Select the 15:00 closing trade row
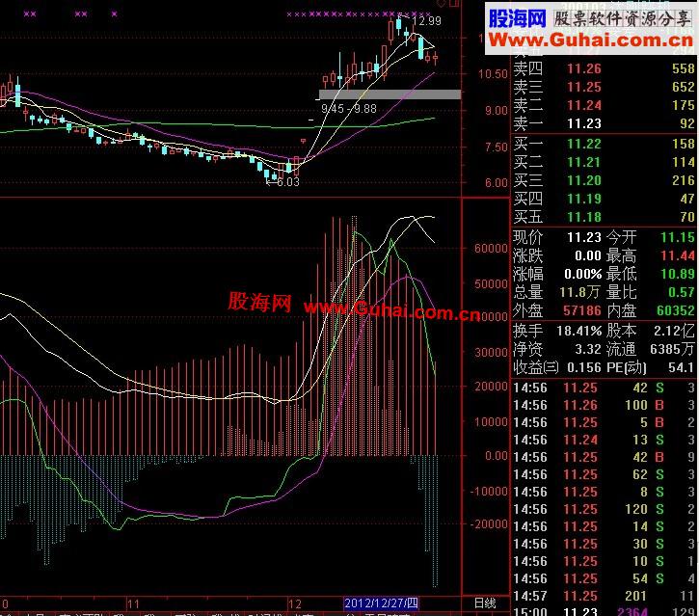This screenshot has height=616, width=699. (x=604, y=611)
